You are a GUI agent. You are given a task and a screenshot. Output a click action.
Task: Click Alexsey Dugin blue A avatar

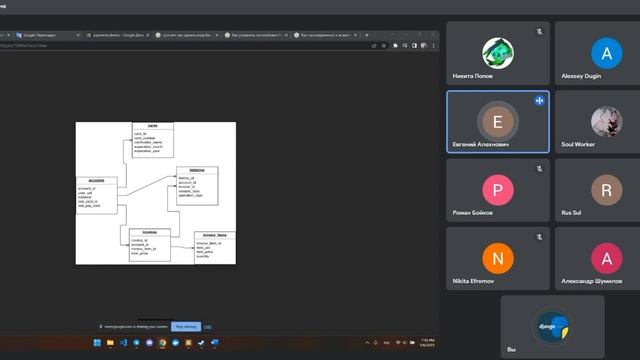click(x=607, y=53)
